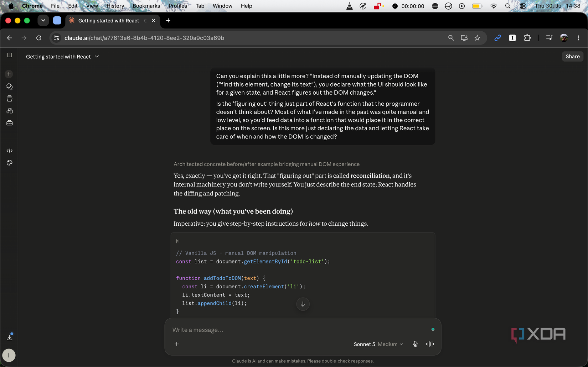Open Chrome profile avatar
Screen dimensions: 588x367
point(564,38)
